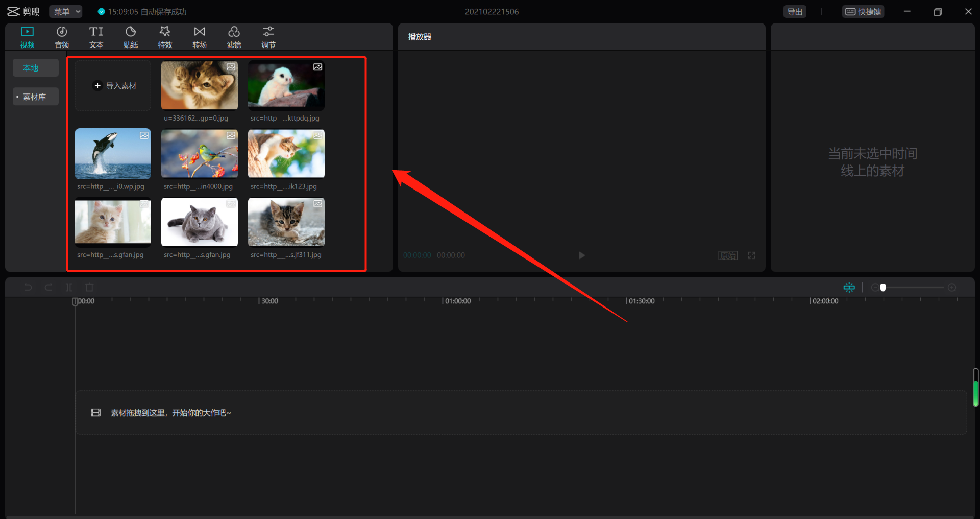This screenshot has width=980, height=519.
Task: Click the 01:30:00 mark on timeline ruler
Action: click(x=642, y=301)
